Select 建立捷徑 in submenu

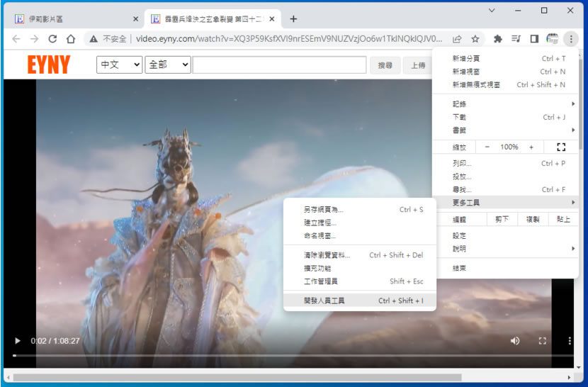pos(360,223)
